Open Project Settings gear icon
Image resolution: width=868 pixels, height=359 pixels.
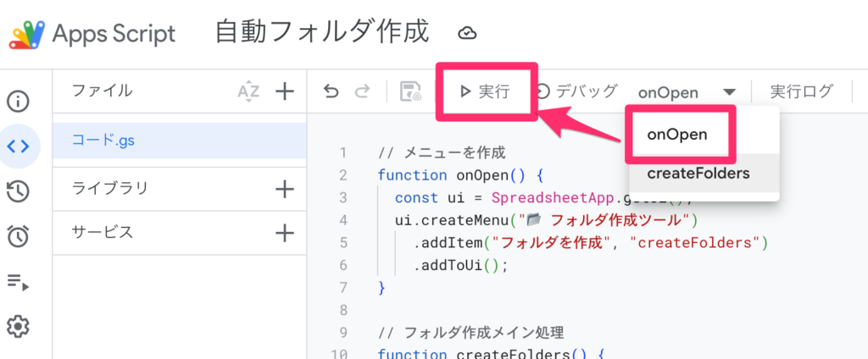click(19, 326)
